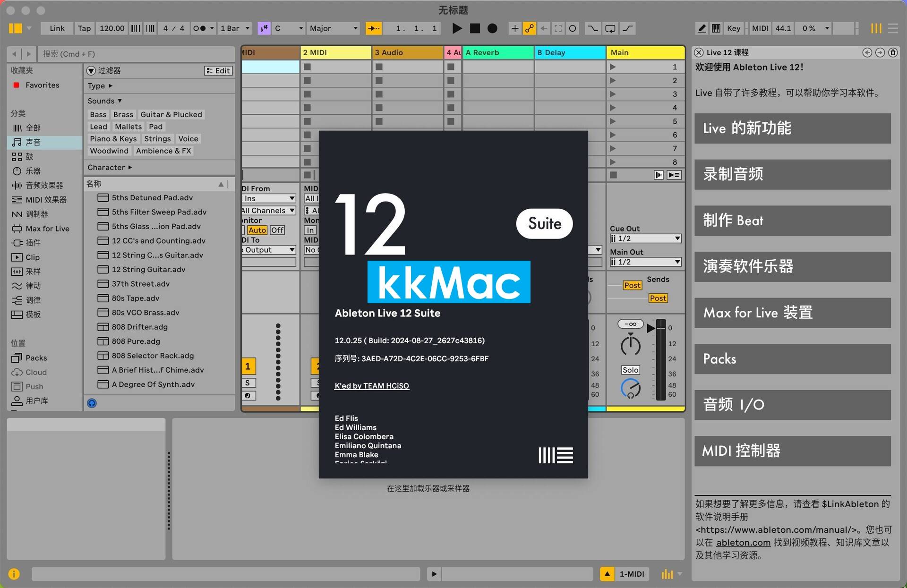The width and height of the screenshot is (907, 588).
Task: Select the Ambience & FX tag
Action: pos(163,151)
